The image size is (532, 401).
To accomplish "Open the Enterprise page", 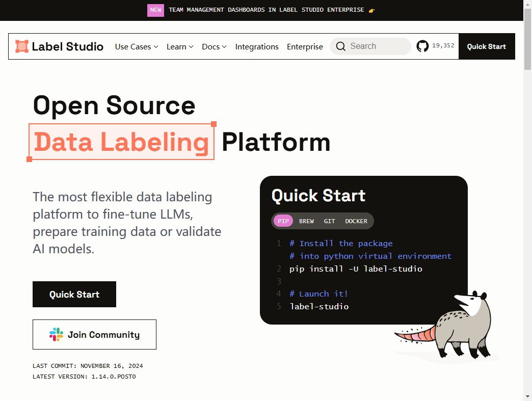I will 305,46.
